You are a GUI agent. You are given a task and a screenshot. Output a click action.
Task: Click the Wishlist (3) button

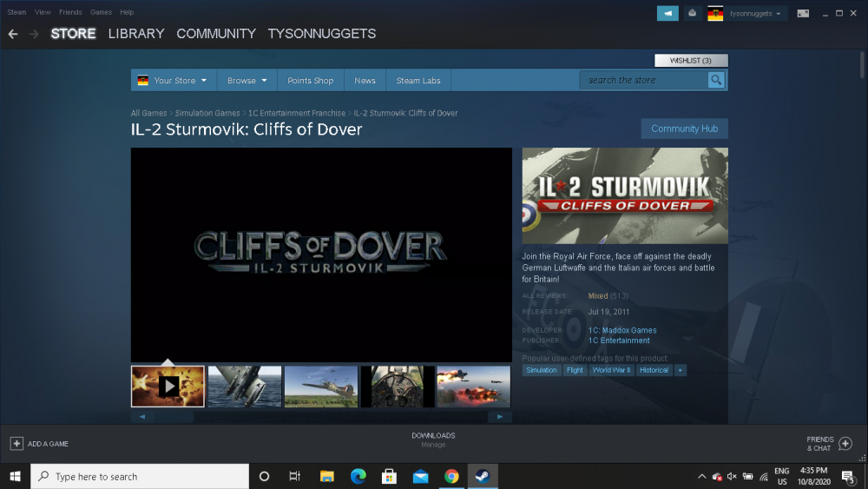tap(691, 61)
